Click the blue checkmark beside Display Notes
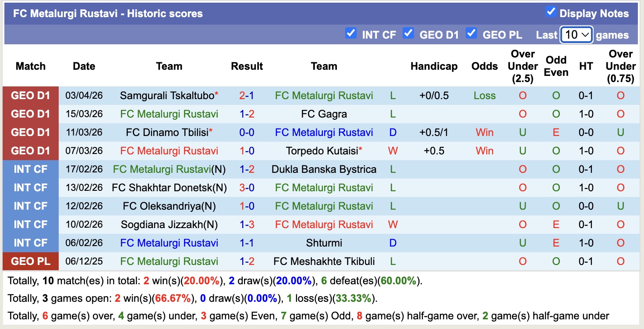The width and height of the screenshot is (644, 329). tap(550, 13)
